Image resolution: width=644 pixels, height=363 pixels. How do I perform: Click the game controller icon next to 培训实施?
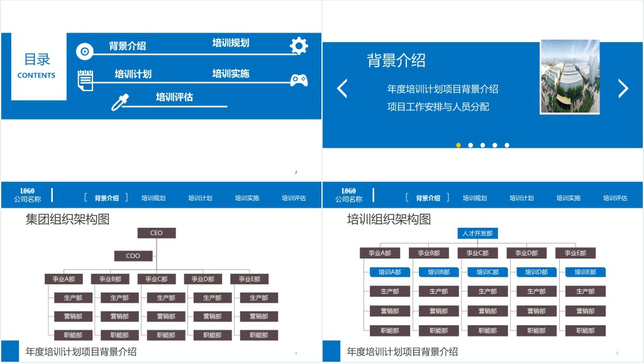(299, 80)
